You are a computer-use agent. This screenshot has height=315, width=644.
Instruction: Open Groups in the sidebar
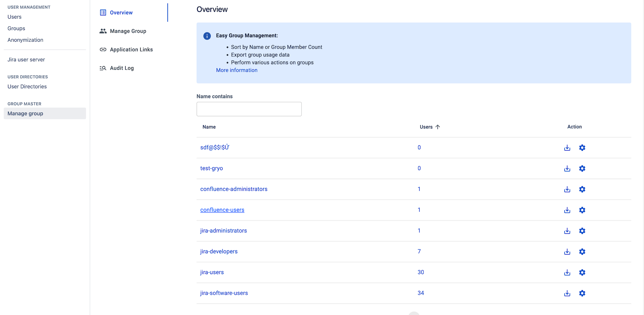(16, 28)
